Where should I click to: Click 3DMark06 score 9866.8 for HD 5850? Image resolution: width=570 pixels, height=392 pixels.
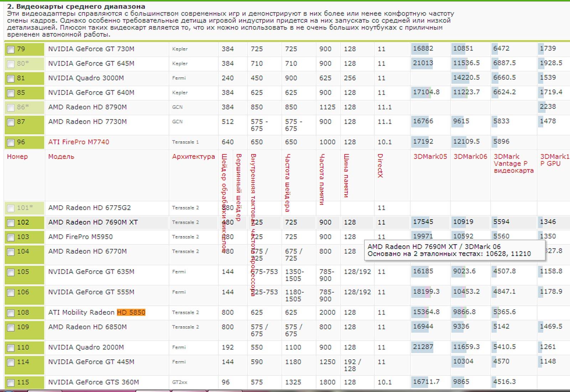pos(464,312)
